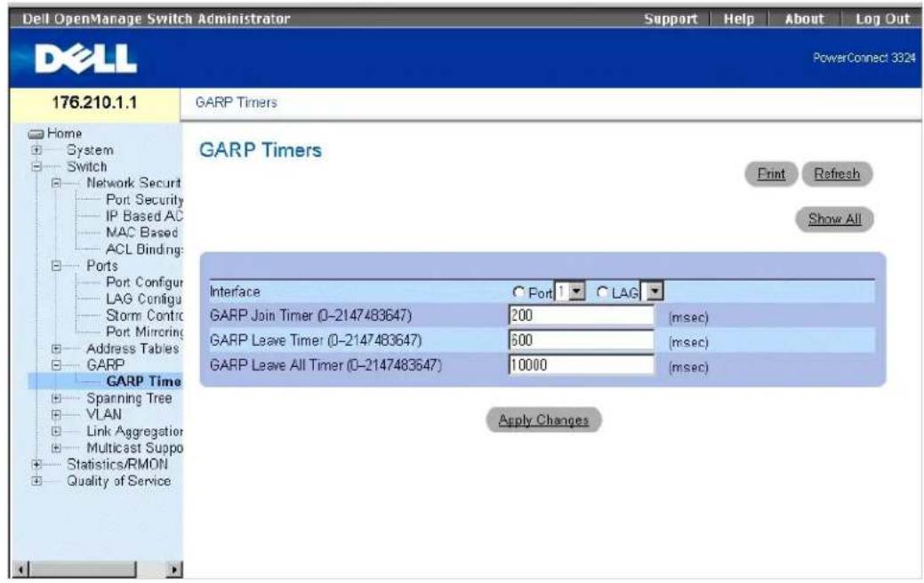924x583 pixels.
Task: Expand the Quality of Service node
Action: [x=36, y=481]
